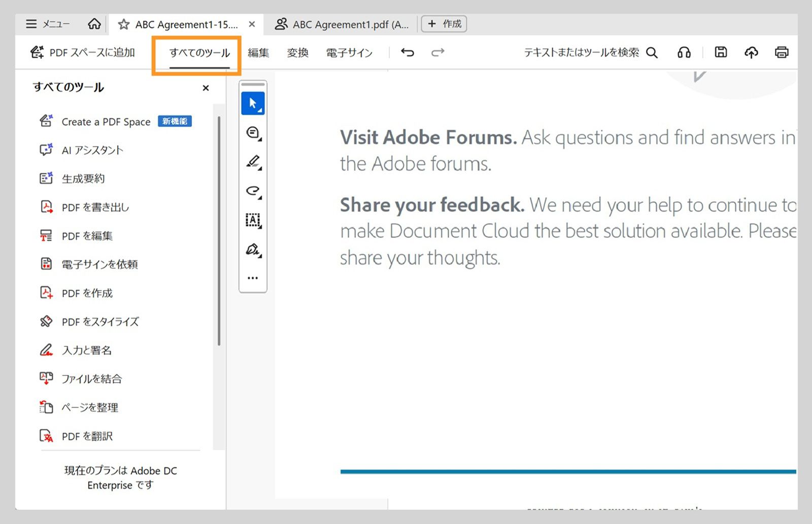Click the 作成 button to create a file
The width and height of the screenshot is (812, 524).
(444, 23)
